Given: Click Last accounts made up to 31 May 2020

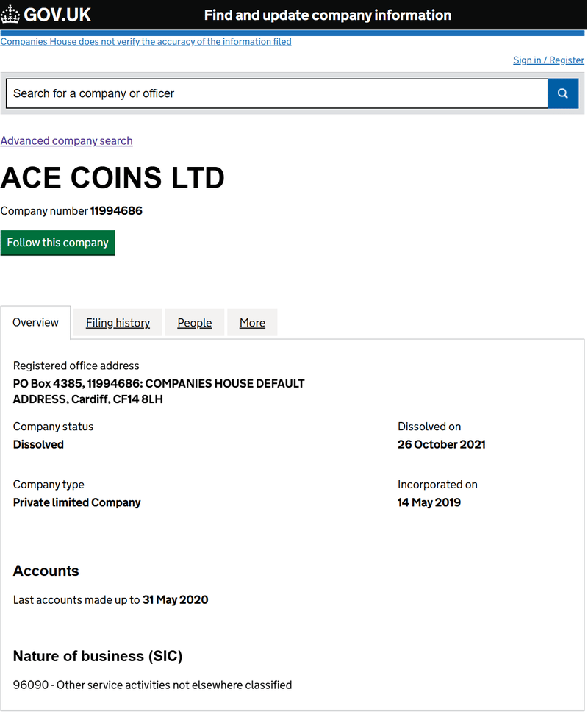Looking at the screenshot, I should click(x=111, y=600).
